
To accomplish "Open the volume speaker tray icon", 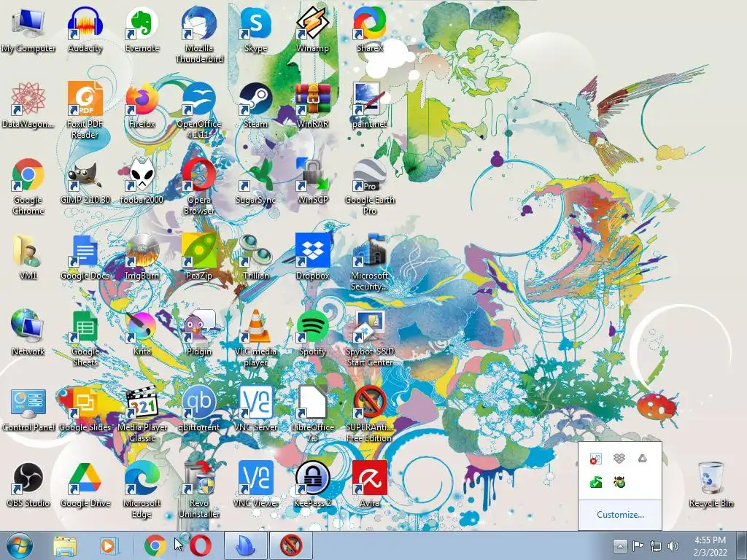I will pyautogui.click(x=673, y=545).
